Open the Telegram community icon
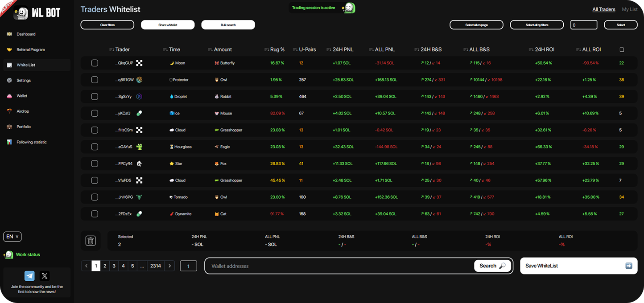Screen dimensions: 644x303 point(29,276)
